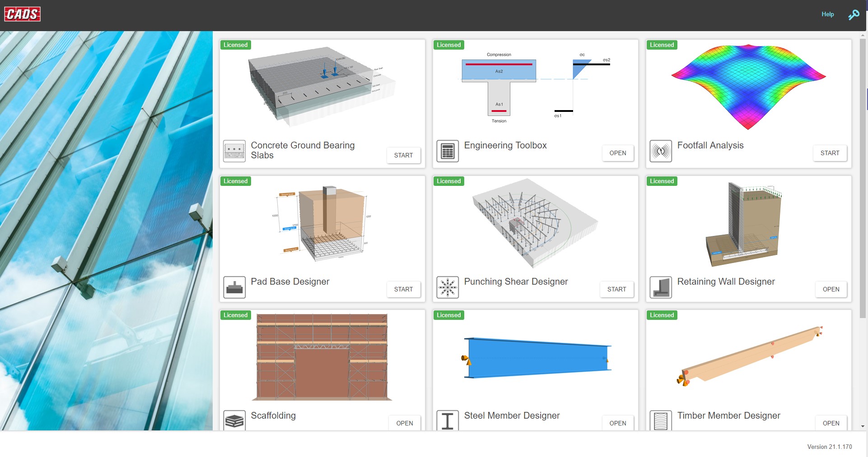The height and width of the screenshot is (457, 868).
Task: Click the vertical scrollbar thumb
Action: pos(863,178)
